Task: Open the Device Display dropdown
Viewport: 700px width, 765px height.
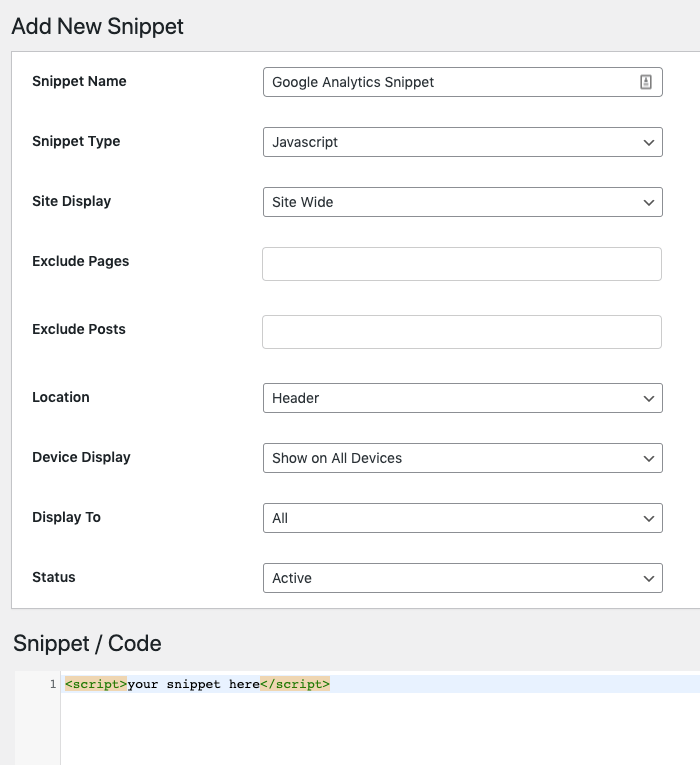Action: tap(462, 458)
